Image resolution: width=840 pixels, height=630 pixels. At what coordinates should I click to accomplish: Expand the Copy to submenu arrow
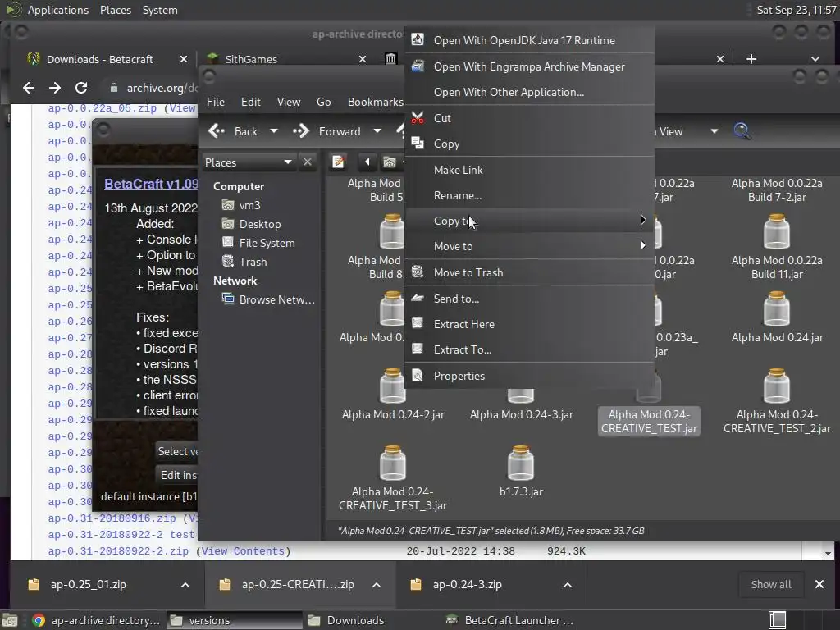coord(643,220)
